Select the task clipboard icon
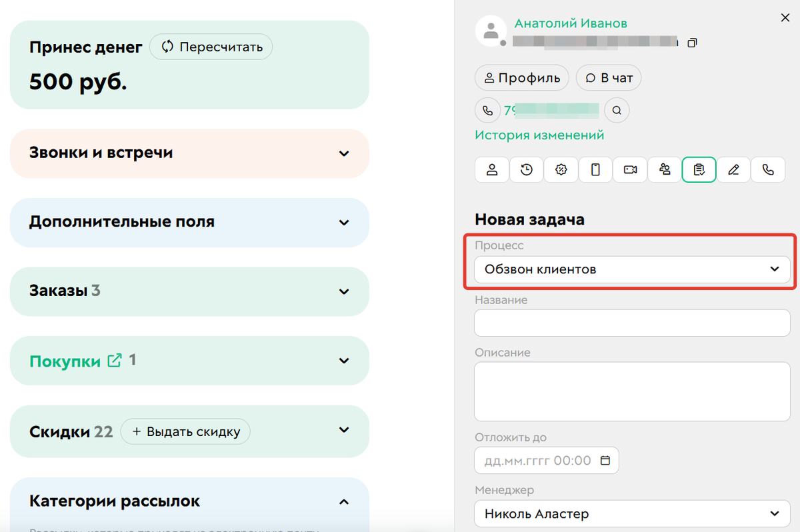 point(699,169)
